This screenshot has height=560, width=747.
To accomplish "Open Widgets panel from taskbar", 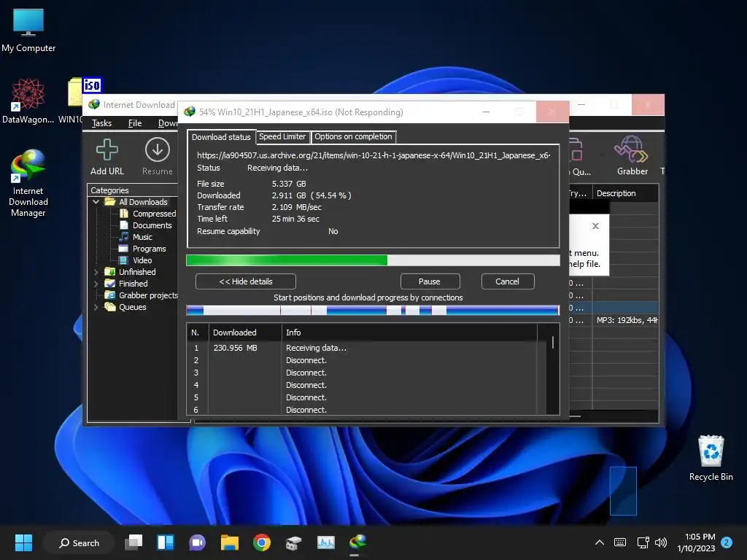I will pos(166,542).
